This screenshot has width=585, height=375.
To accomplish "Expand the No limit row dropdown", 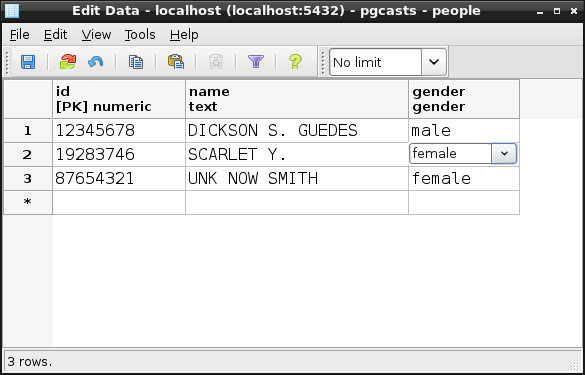I will 434,62.
